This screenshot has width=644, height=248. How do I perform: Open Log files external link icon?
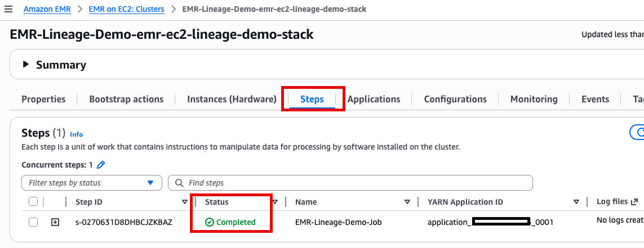[x=634, y=202]
